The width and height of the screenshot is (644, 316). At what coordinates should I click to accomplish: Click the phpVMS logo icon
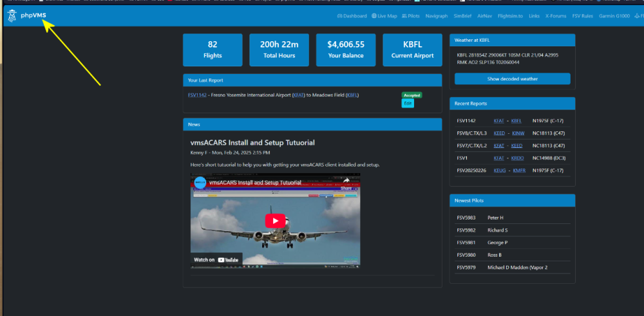pos(12,16)
